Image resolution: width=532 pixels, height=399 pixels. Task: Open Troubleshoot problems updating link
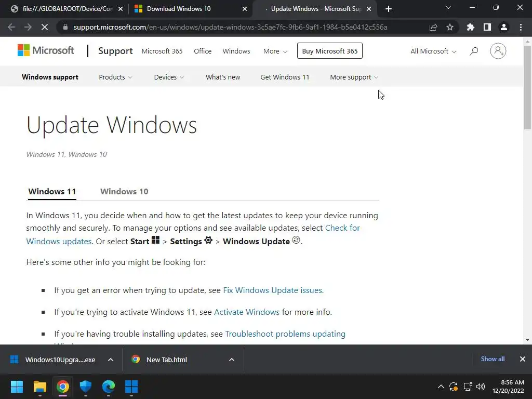coord(285,334)
